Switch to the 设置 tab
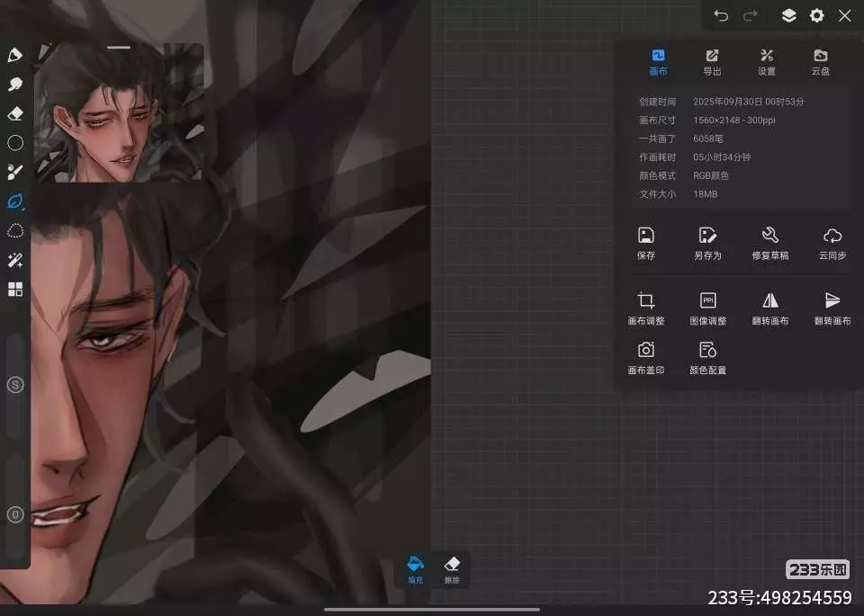864x616 pixels. click(767, 62)
